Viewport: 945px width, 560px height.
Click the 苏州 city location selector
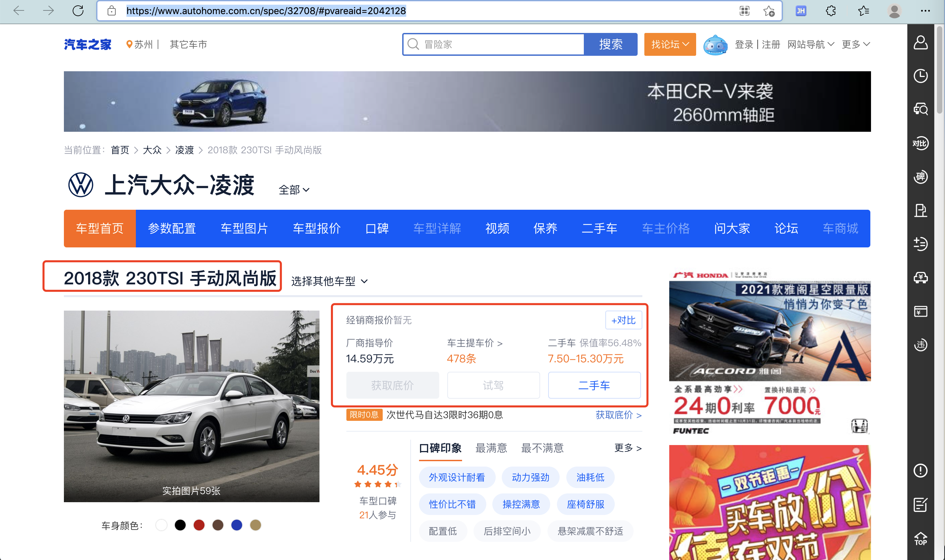point(140,44)
